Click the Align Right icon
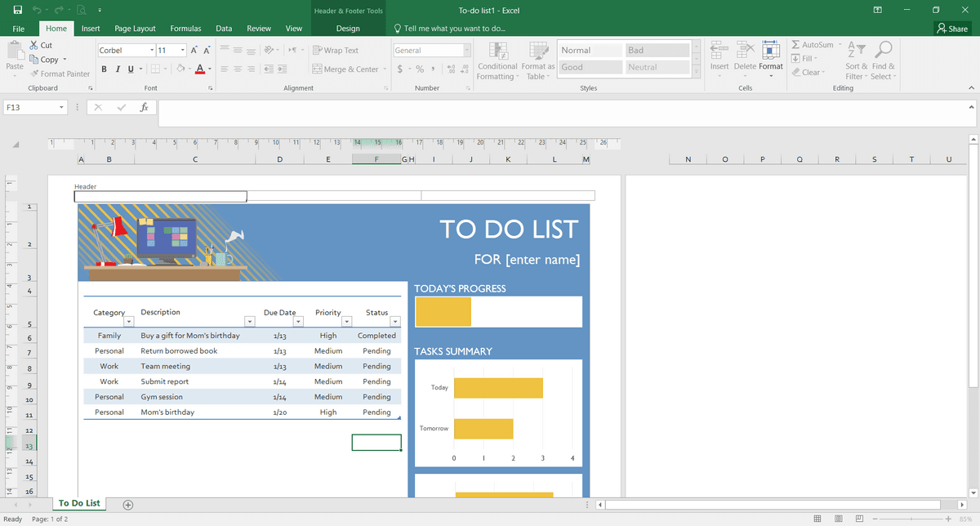The height and width of the screenshot is (526, 980). (252, 69)
